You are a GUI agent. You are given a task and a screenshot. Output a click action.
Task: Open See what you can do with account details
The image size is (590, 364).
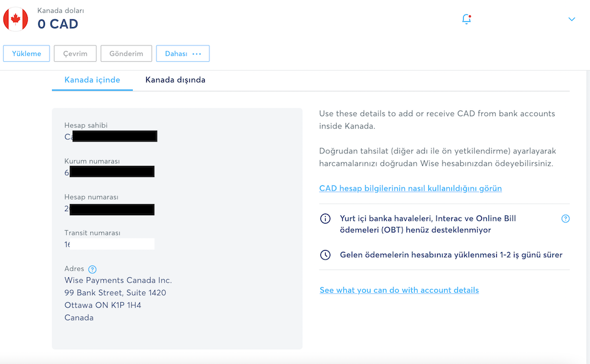[399, 290]
